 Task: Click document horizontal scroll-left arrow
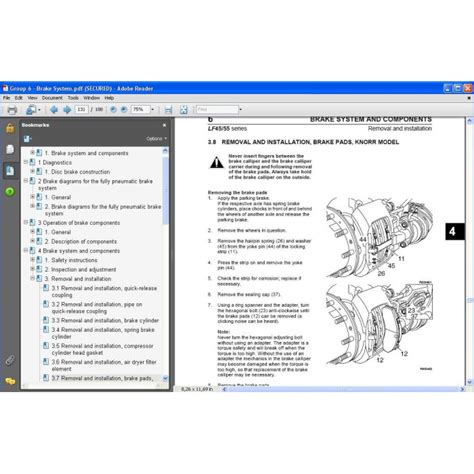tap(224, 389)
